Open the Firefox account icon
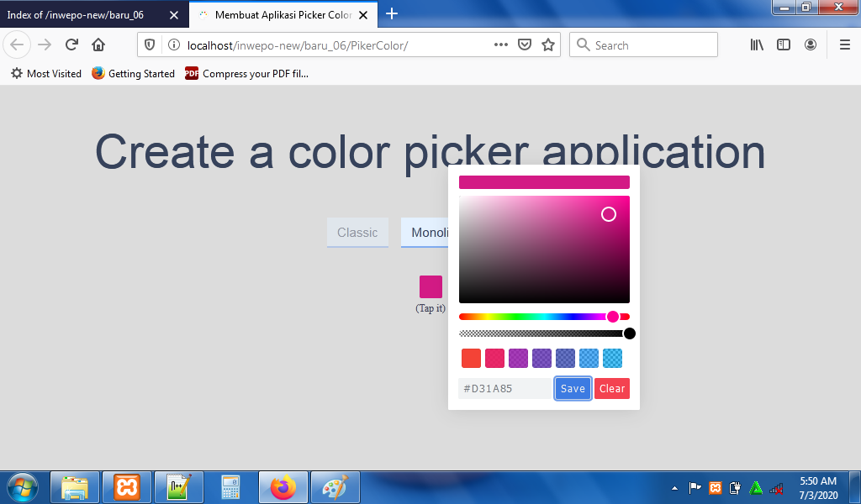Screen dimensions: 861x504 pyautogui.click(x=811, y=45)
